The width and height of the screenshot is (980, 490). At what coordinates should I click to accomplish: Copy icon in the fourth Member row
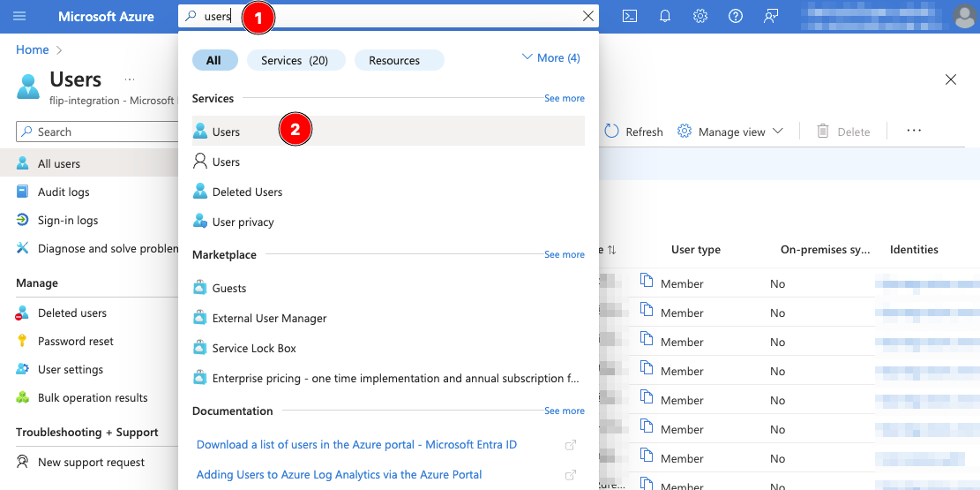pos(647,368)
